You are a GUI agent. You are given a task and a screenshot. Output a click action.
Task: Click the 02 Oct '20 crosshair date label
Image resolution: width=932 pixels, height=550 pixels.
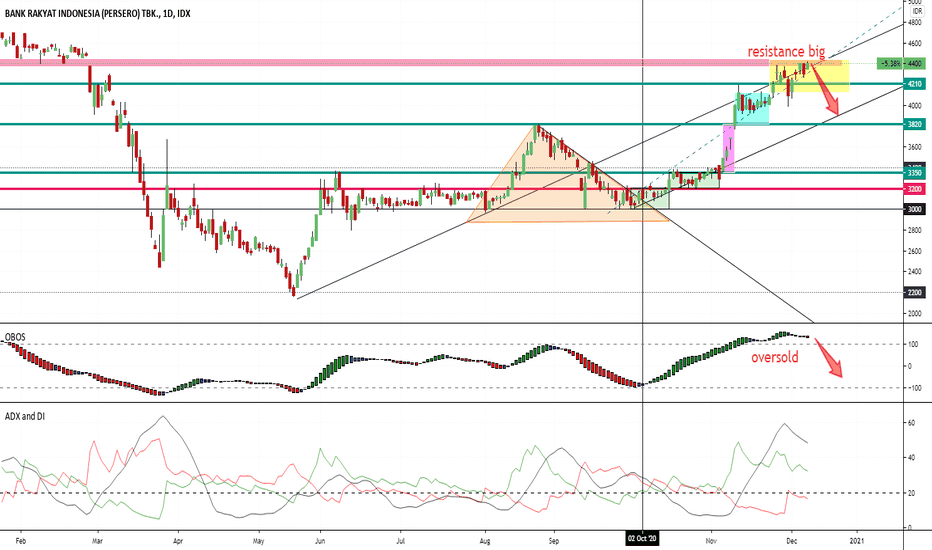pos(643,539)
